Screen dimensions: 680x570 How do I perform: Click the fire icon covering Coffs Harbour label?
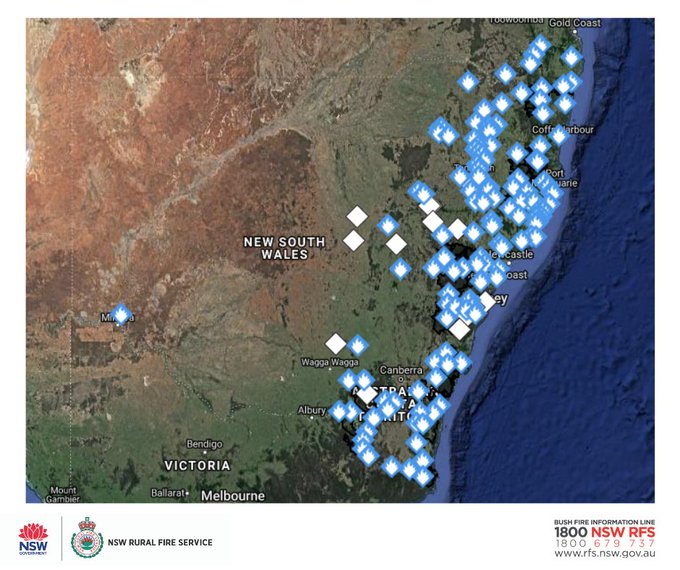pos(559,135)
